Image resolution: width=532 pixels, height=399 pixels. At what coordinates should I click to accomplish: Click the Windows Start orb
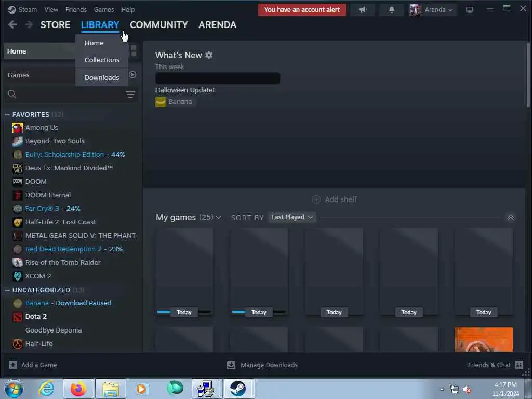[14, 389]
